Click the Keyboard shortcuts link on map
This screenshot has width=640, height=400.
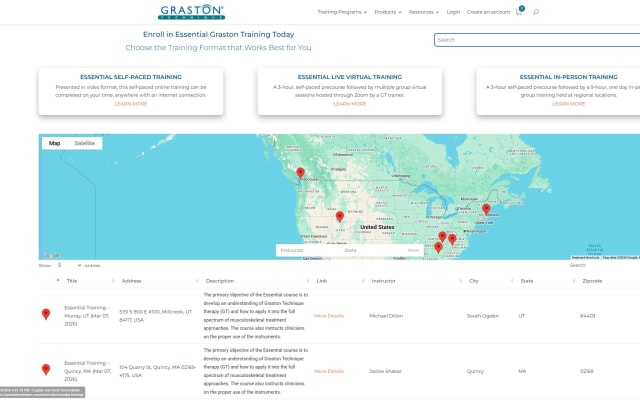coord(585,258)
